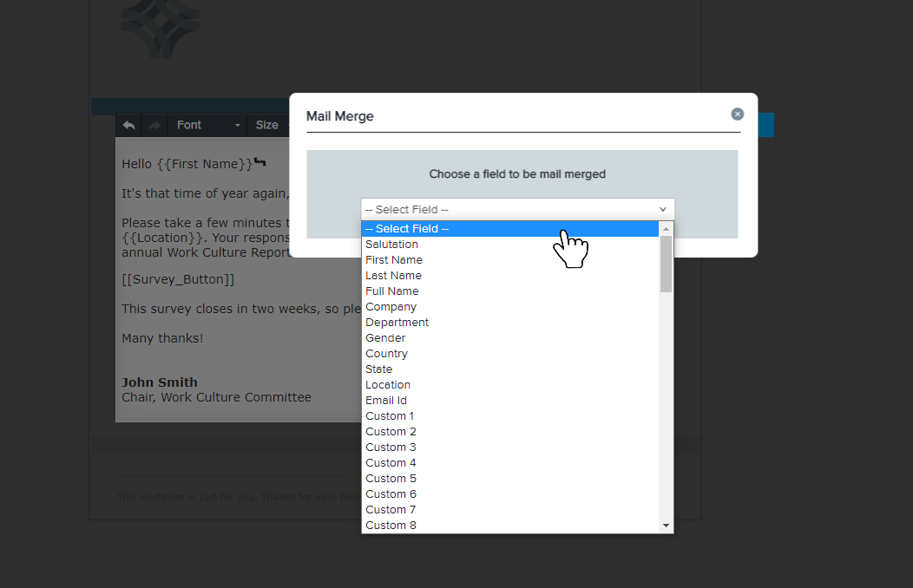Click the dropdown list scrollbar thumb
Screen dimensions: 913x588
(x=666, y=264)
